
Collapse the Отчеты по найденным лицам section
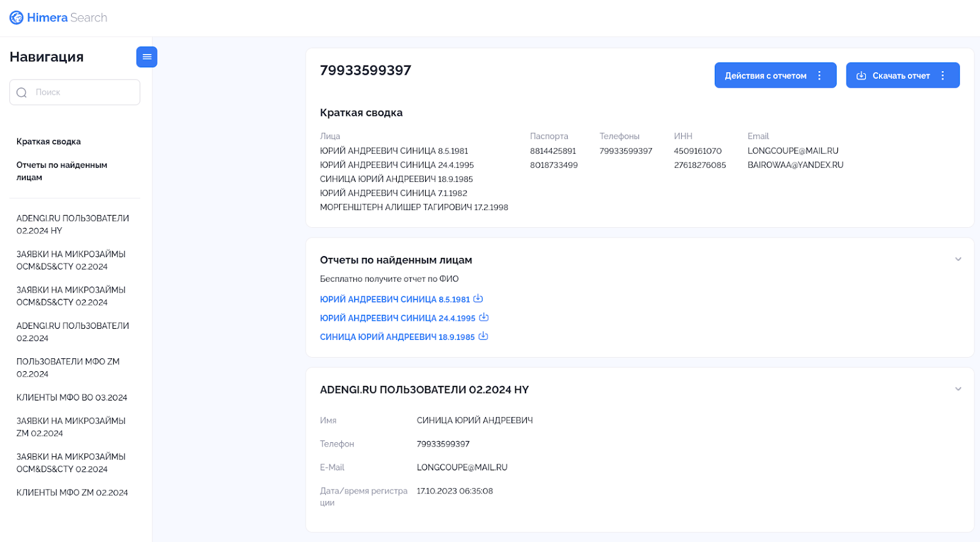(958, 259)
